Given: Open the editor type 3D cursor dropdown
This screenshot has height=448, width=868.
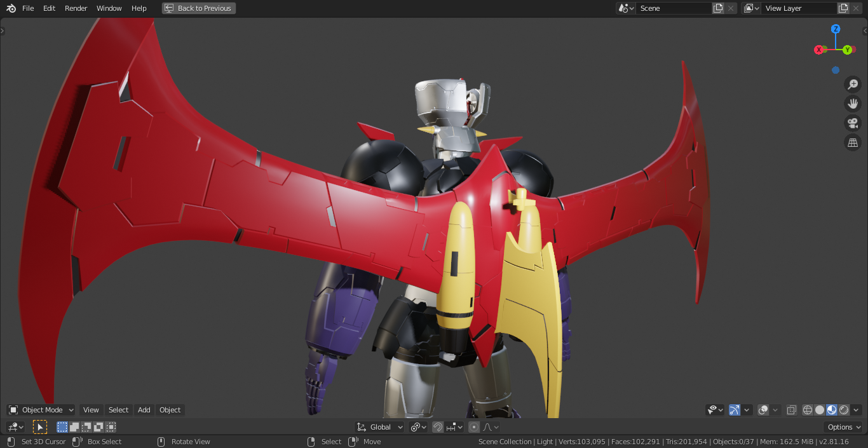Looking at the screenshot, I should (x=15, y=427).
